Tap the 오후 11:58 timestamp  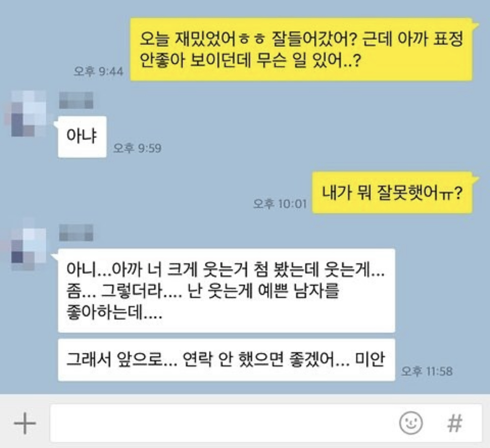pyautogui.click(x=427, y=371)
